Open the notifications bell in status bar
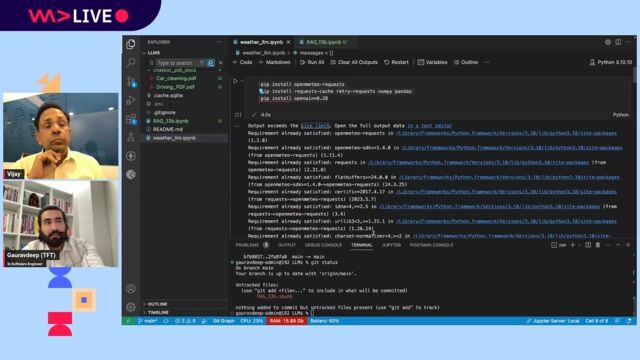This screenshot has height=360, width=640. coord(629,321)
